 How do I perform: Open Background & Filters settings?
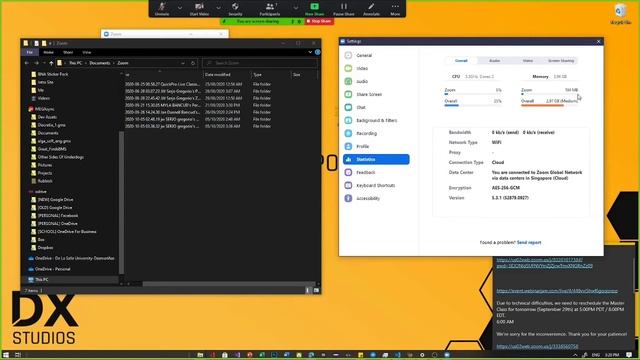[x=376, y=120]
